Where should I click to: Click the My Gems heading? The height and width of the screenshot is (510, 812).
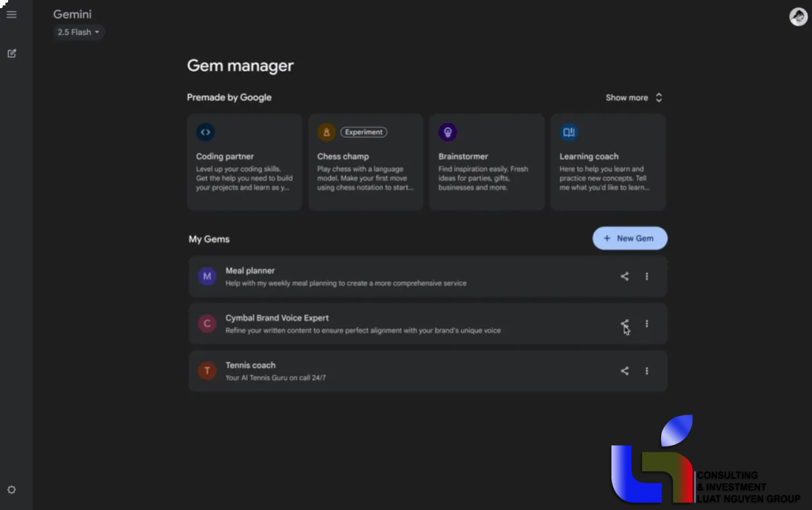click(209, 239)
